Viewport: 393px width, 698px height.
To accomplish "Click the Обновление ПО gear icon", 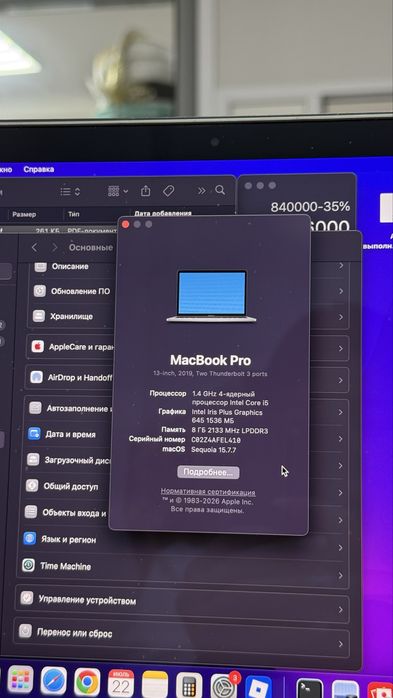I will [40, 291].
